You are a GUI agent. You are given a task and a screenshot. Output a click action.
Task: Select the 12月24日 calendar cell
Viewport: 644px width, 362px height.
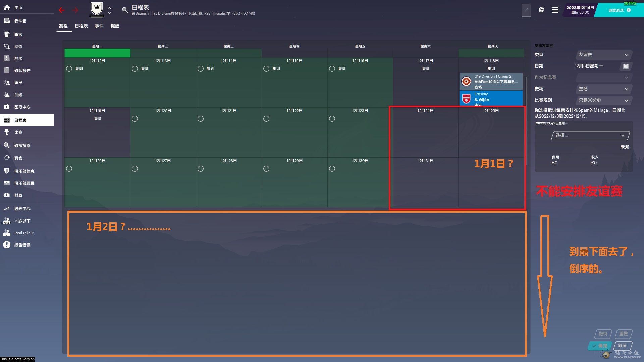[x=425, y=132]
